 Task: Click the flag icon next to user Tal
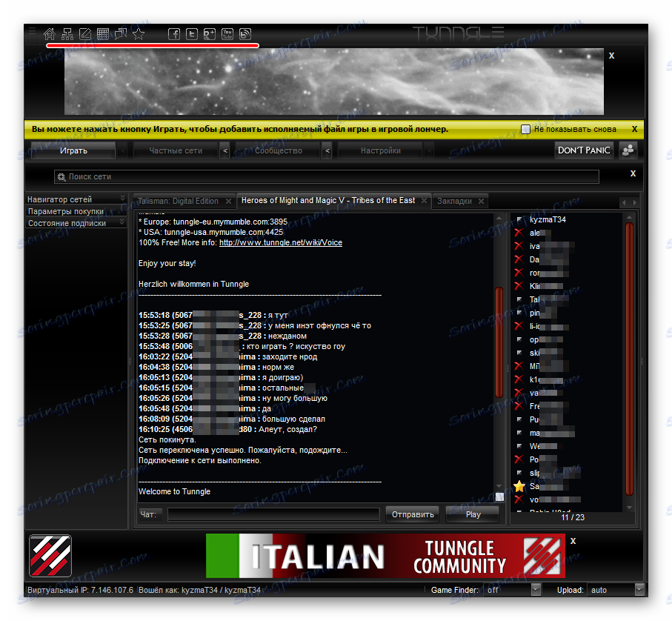tap(519, 299)
